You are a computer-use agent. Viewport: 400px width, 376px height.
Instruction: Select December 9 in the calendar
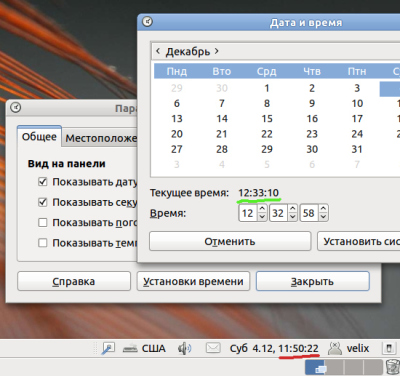point(312,103)
